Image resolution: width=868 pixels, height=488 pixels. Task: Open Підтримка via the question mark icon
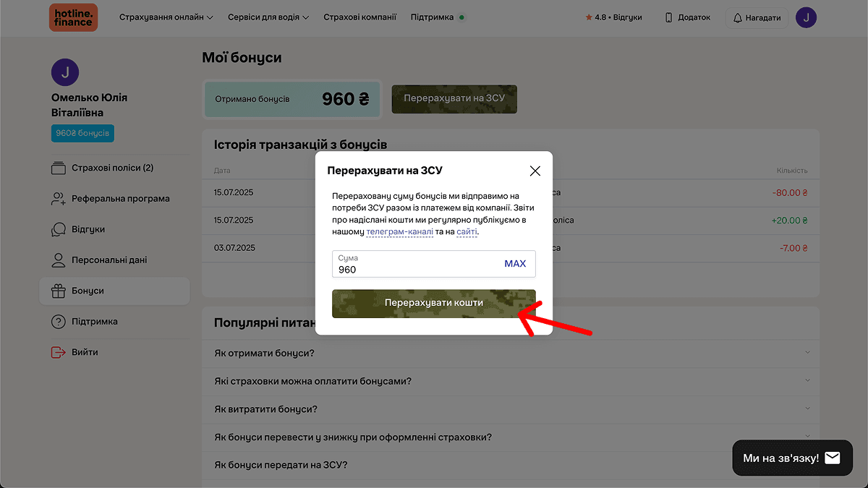tap(58, 322)
